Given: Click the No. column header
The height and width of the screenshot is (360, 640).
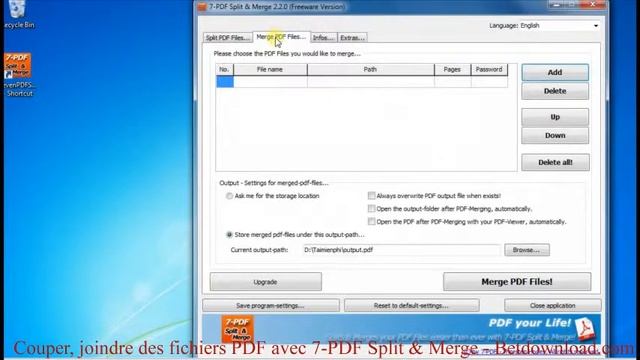Looking at the screenshot, I should coord(224,70).
